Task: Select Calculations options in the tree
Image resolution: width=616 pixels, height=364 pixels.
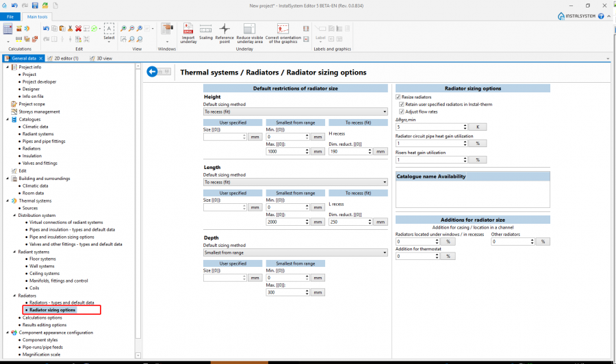Action: click(42, 317)
